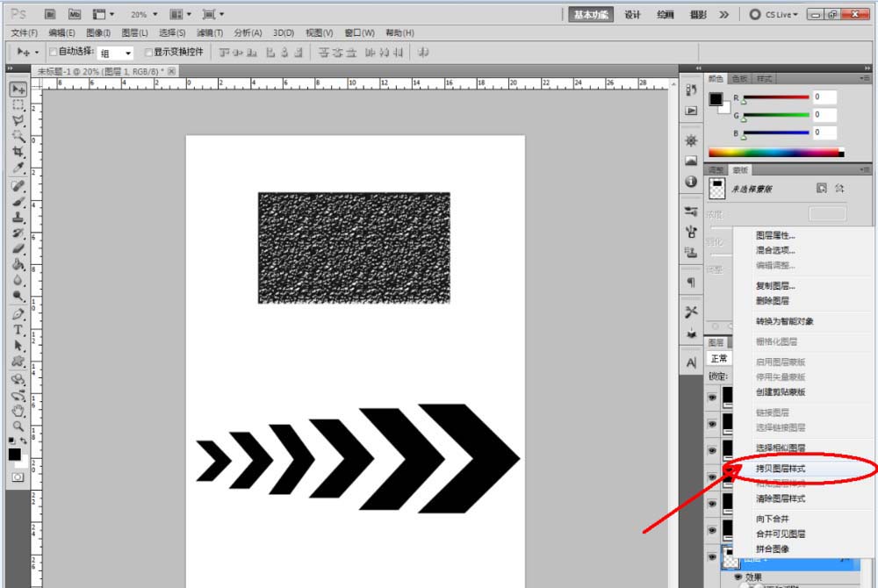Viewport: 878px width, 588px height.
Task: Select the Lasso tool
Action: [18, 120]
